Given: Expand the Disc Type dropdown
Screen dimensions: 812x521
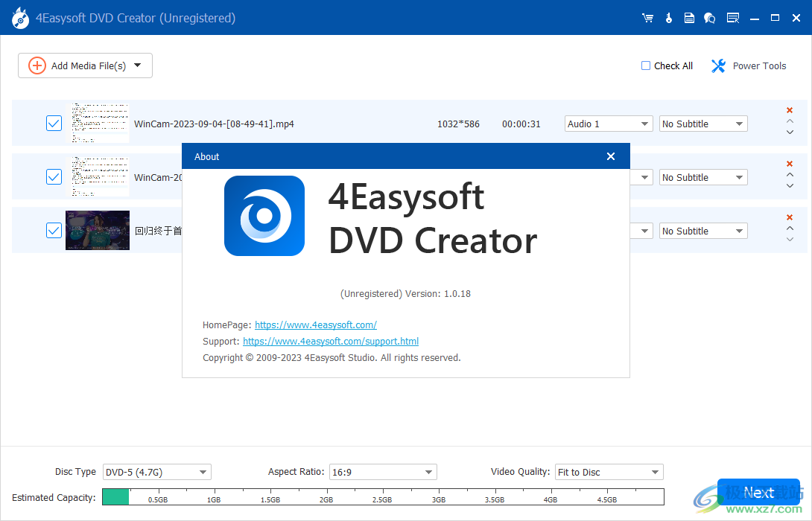Looking at the screenshot, I should click(x=156, y=472).
